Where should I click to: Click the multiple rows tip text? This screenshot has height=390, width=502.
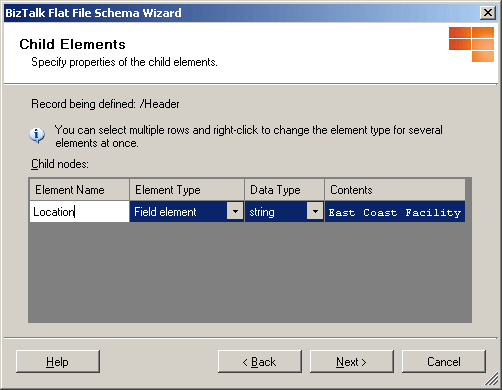(x=249, y=136)
